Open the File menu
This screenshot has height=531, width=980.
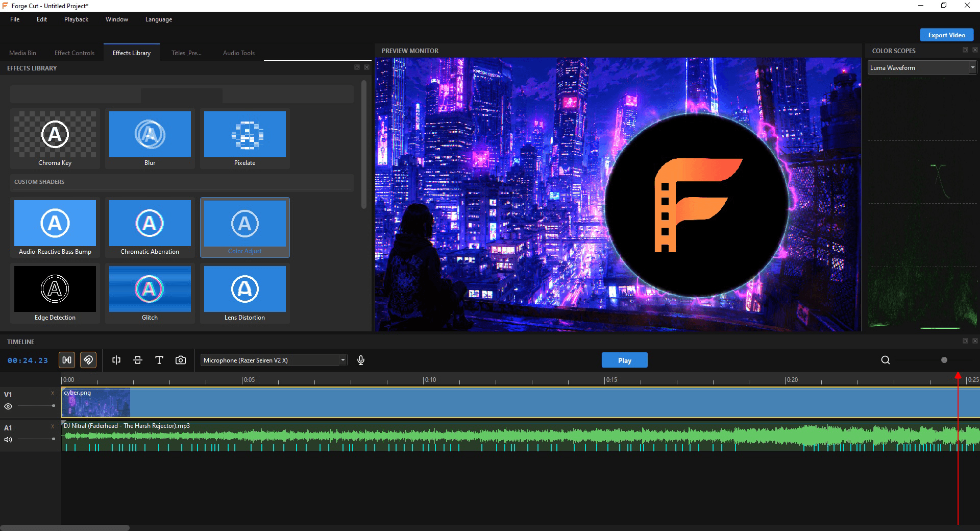15,19
